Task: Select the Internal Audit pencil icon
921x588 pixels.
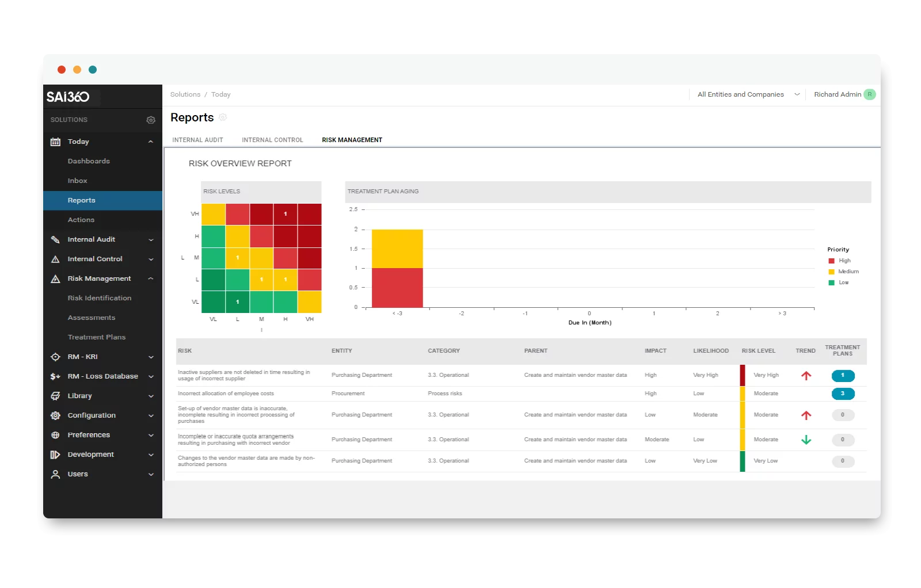Action: [55, 239]
